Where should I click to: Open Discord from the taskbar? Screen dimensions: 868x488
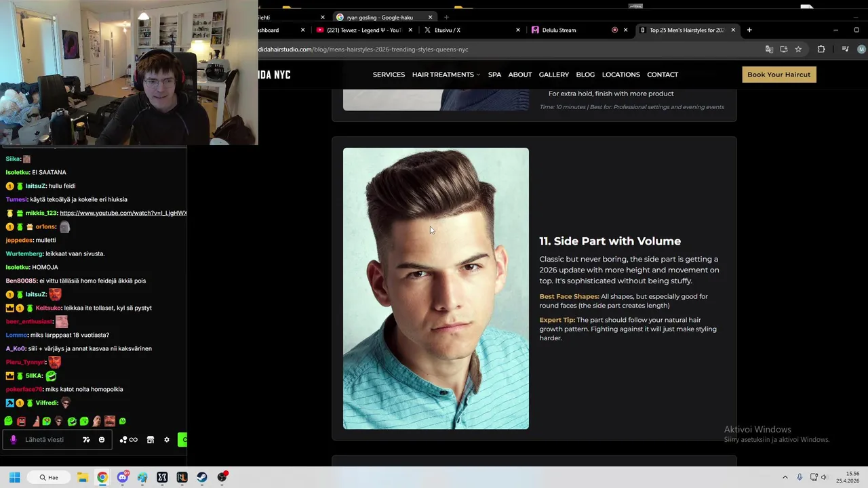click(x=123, y=477)
